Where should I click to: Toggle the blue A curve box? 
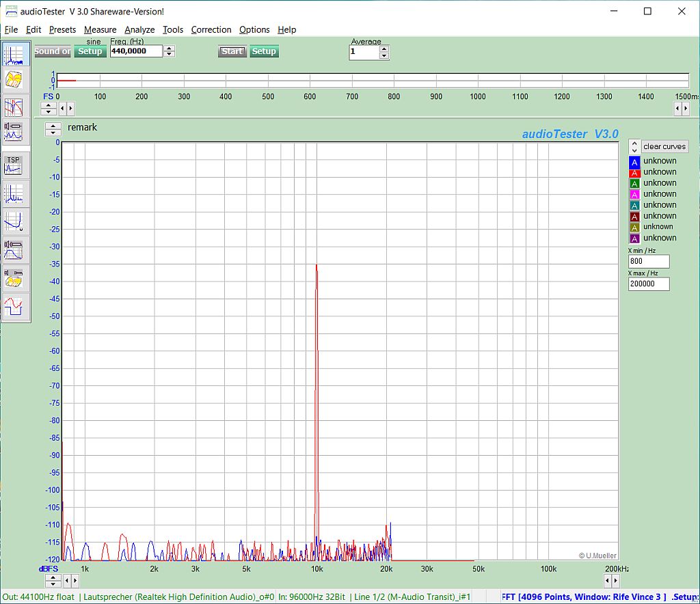click(634, 161)
